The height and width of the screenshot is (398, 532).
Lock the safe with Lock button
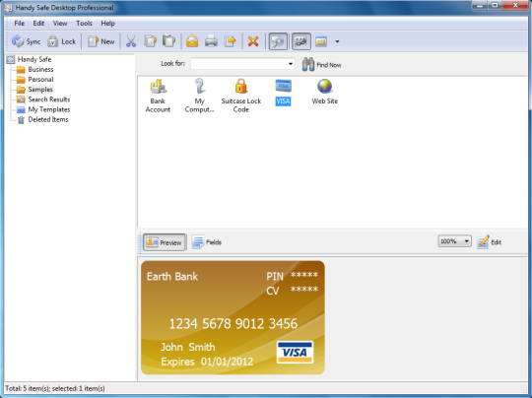pyautogui.click(x=61, y=41)
